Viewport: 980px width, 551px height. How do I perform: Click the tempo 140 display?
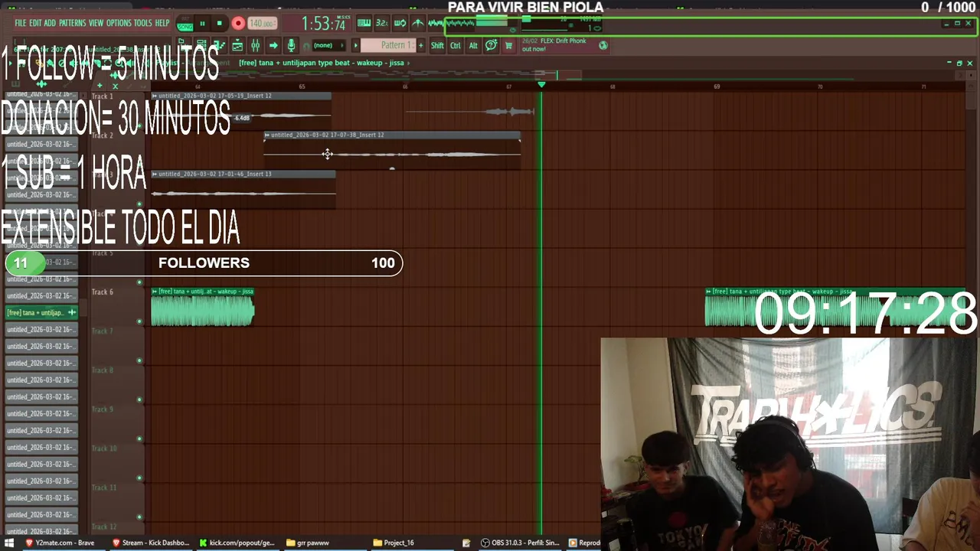coord(263,24)
